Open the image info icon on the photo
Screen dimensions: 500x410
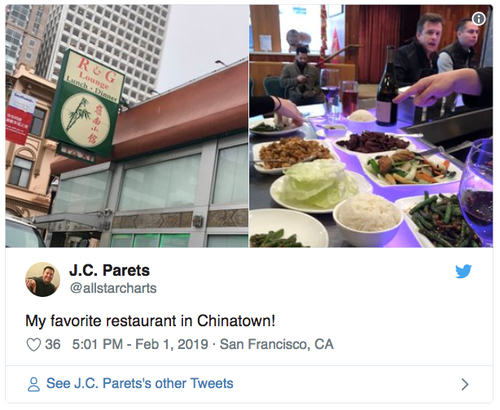(479, 19)
